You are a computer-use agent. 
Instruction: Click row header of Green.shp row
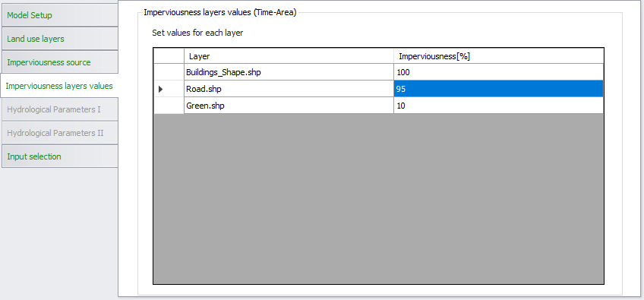coord(169,106)
